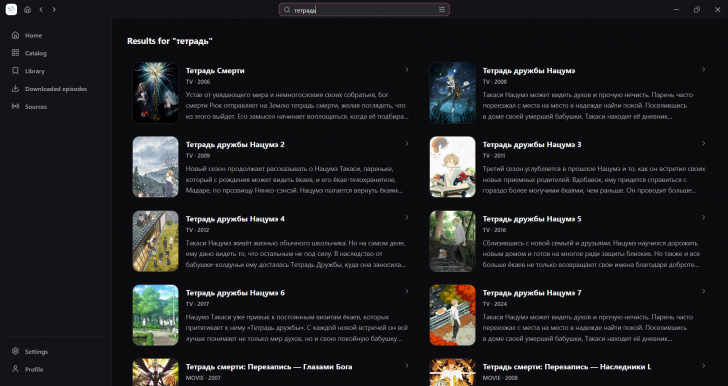Open Тетрадь дружбы Нацумэ 2 poster

pos(156,167)
